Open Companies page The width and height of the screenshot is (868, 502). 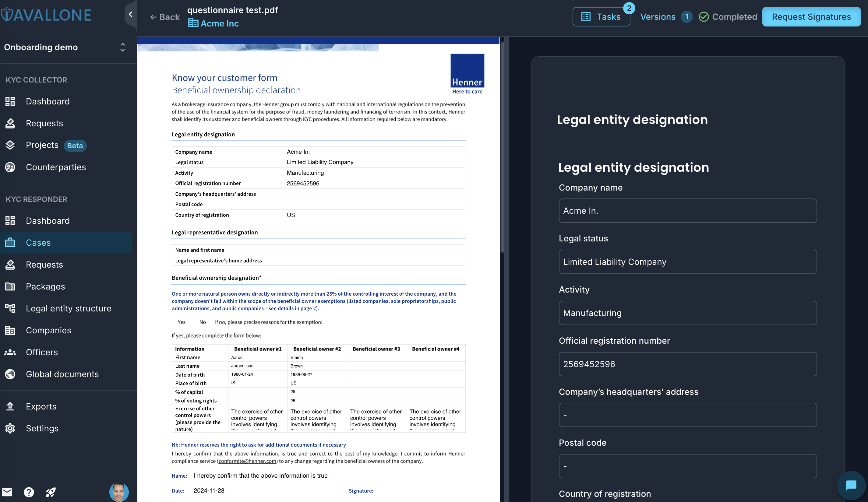click(x=48, y=330)
